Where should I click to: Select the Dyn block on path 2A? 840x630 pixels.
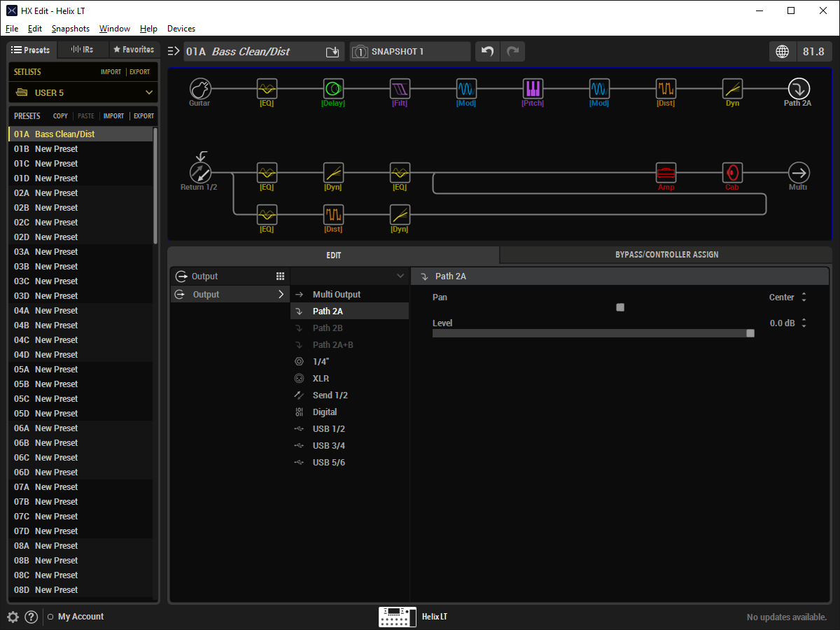tap(333, 172)
